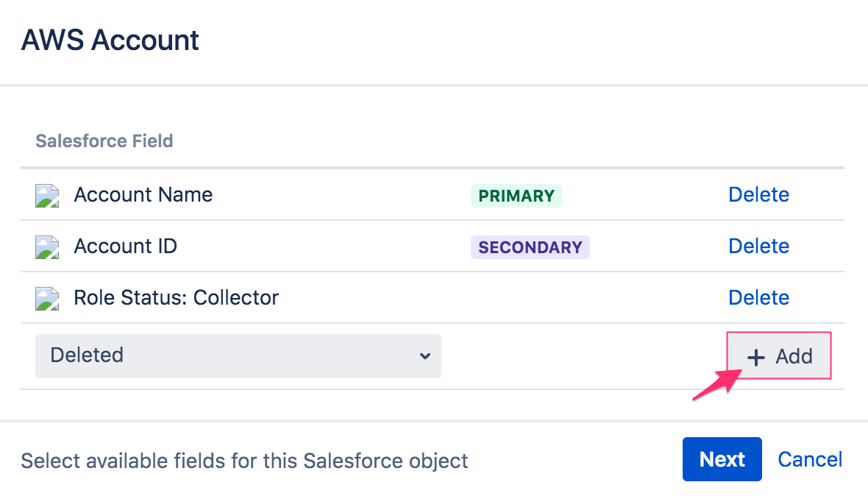Expand the chevron arrow on the Deleted dropdown
The image size is (868, 496).
[x=424, y=356]
